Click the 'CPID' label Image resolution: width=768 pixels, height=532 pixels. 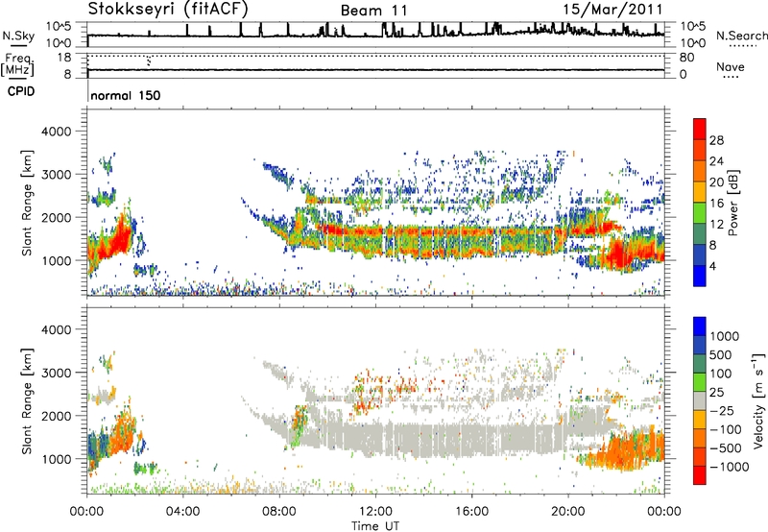tap(21, 91)
